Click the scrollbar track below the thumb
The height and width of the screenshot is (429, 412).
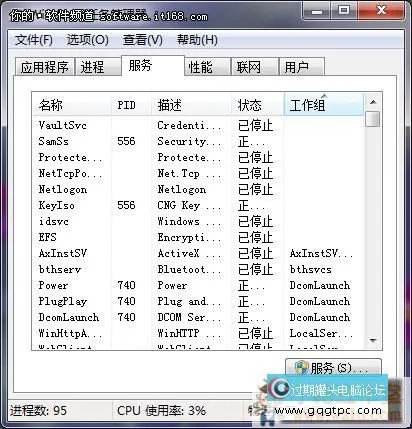pos(373,230)
